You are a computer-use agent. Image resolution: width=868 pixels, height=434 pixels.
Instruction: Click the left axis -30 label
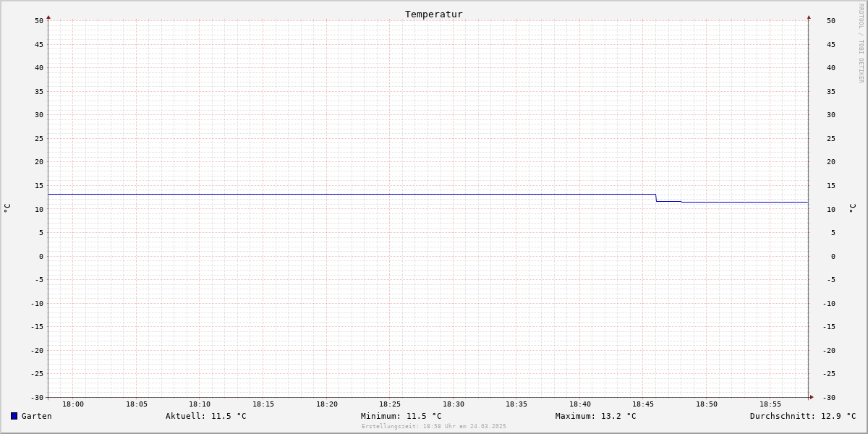point(37,397)
